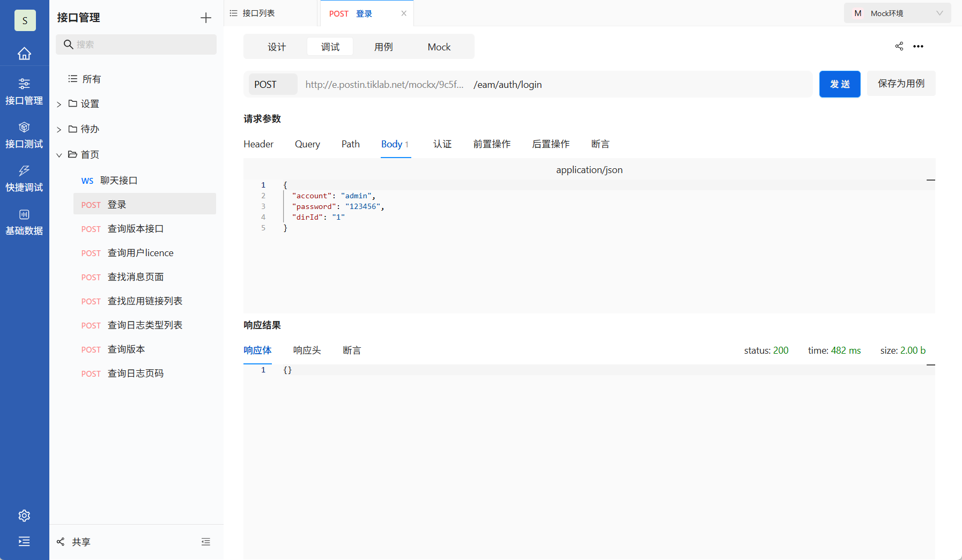Expand the 待办 folder chevron
Viewport: 962px width, 560px height.
59,129
